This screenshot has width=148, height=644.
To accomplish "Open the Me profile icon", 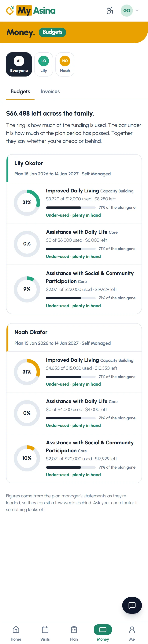I will pos(132,630).
